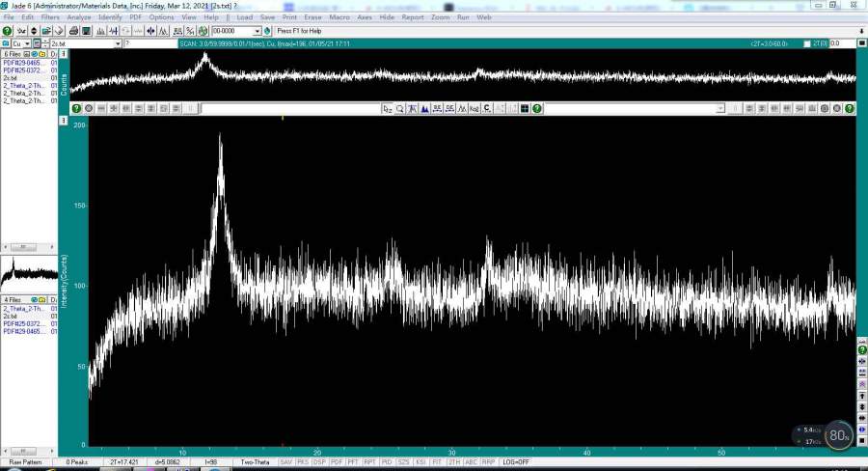Toggle the PKS status bar indicator
This screenshot has width=868, height=471.
[304, 462]
